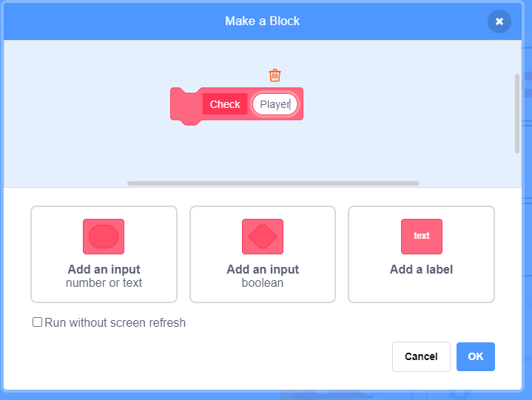Click the Make a Block title bar
Viewport: 532px width, 400px height.
(262, 21)
